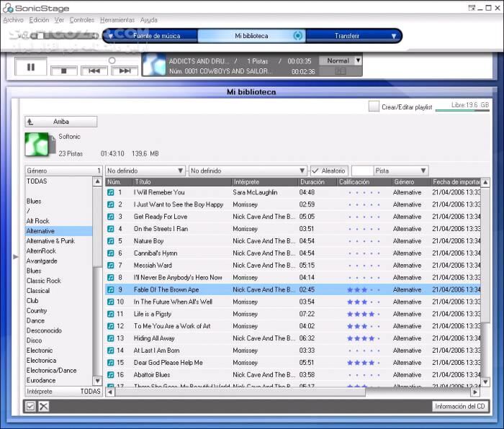Click the select-all checkmark icon at bottom
The width and height of the screenshot is (504, 429).
(x=30, y=407)
